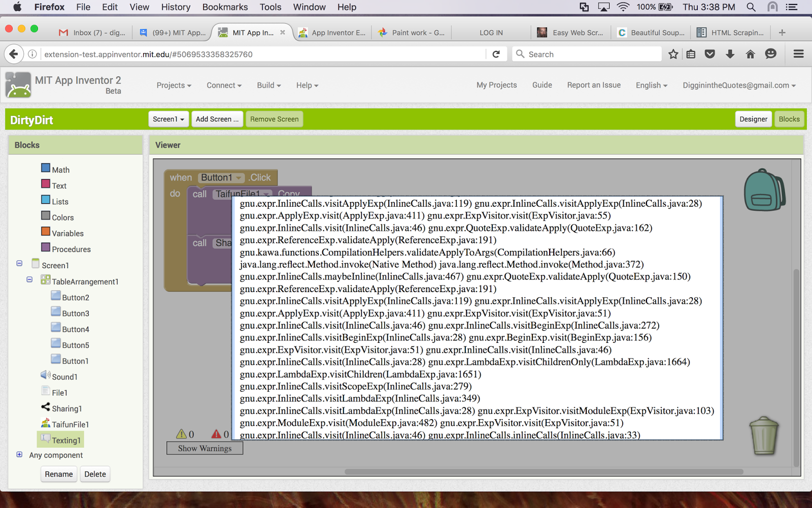
Task: Select the Sharing1 share icon
Action: 46,406
